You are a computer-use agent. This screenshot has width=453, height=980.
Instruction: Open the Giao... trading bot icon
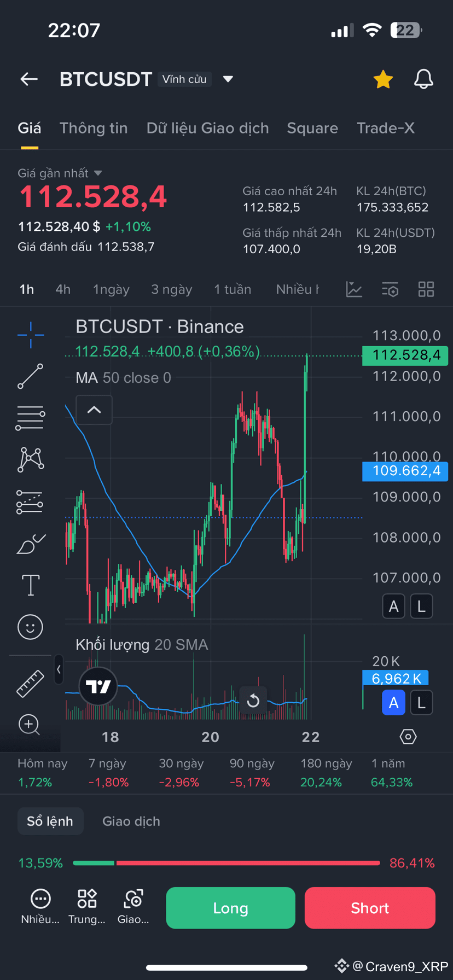click(133, 907)
